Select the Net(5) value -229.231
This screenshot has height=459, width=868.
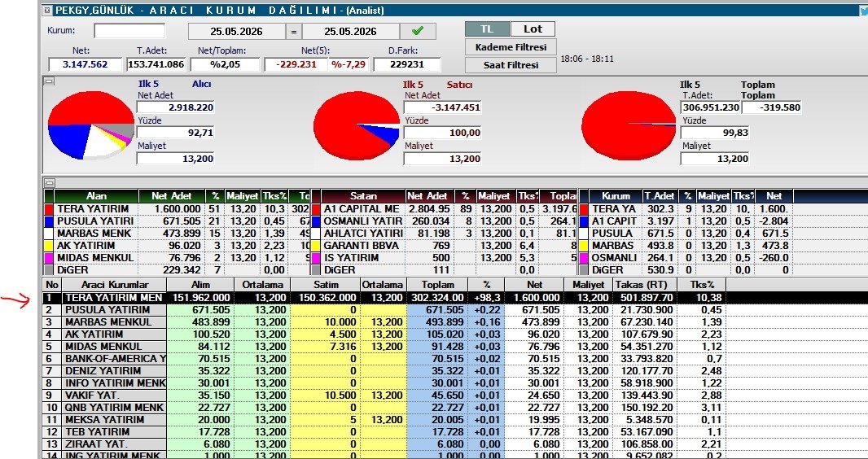point(296,64)
